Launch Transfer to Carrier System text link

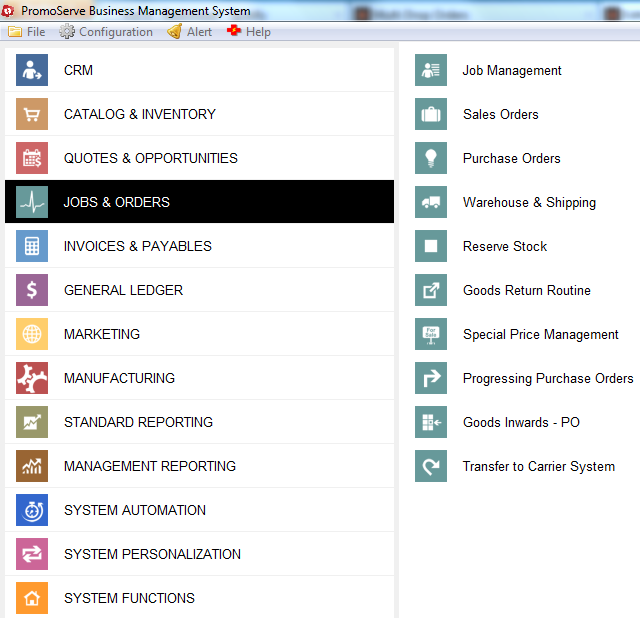pyautogui.click(x=539, y=467)
